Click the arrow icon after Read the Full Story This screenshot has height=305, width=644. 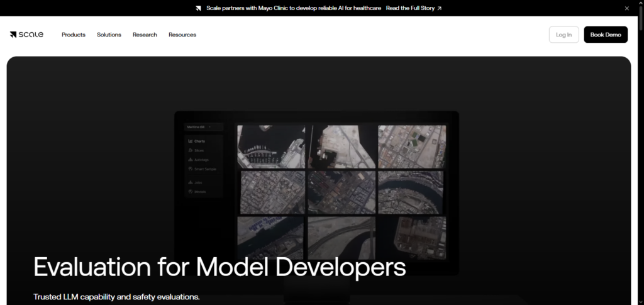pyautogui.click(x=439, y=8)
